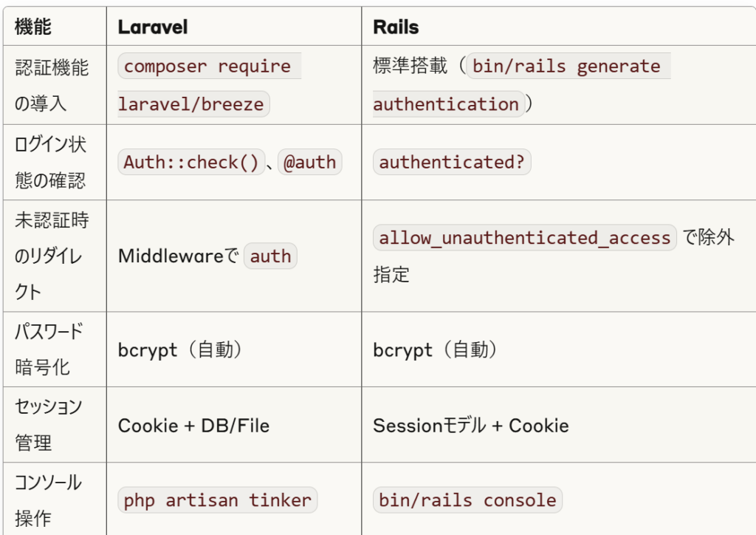This screenshot has width=756, height=535.
Task: Click the "Rails" column header
Action: [396, 27]
